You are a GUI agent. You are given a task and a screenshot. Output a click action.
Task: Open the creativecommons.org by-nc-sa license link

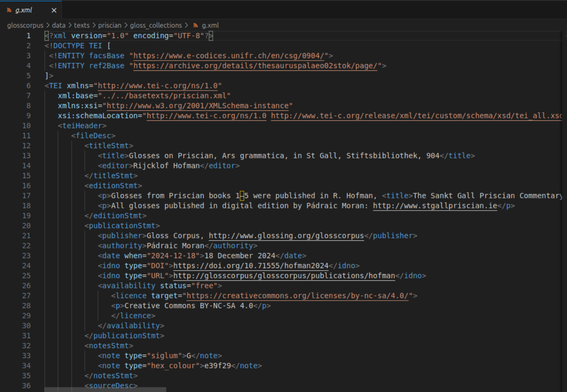click(x=297, y=296)
